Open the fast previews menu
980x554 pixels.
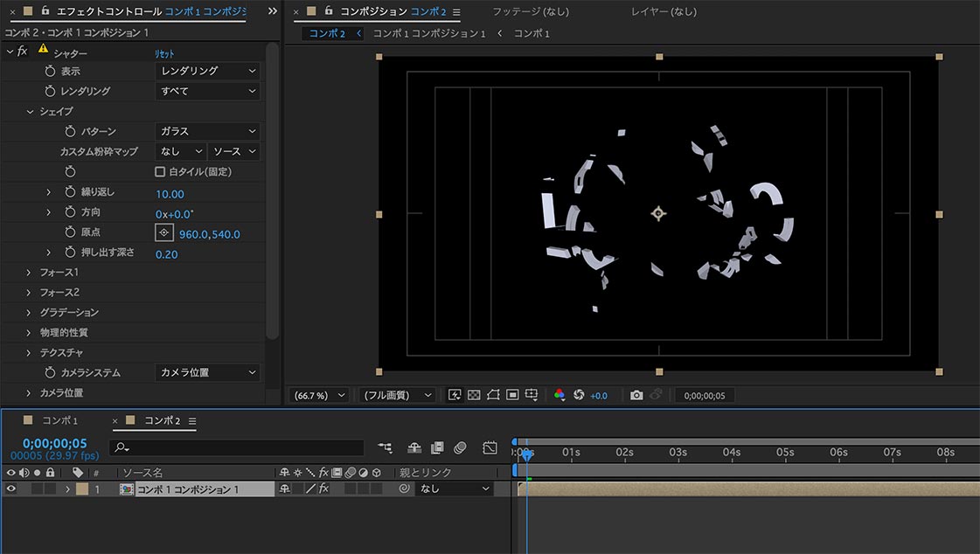point(455,395)
